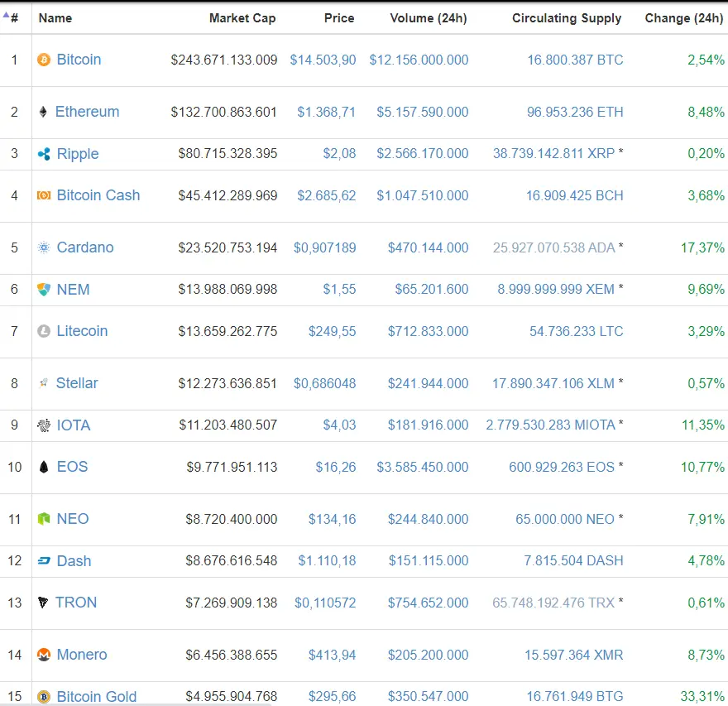728x706 pixels.
Task: Open the Dash name link
Action: 74,560
